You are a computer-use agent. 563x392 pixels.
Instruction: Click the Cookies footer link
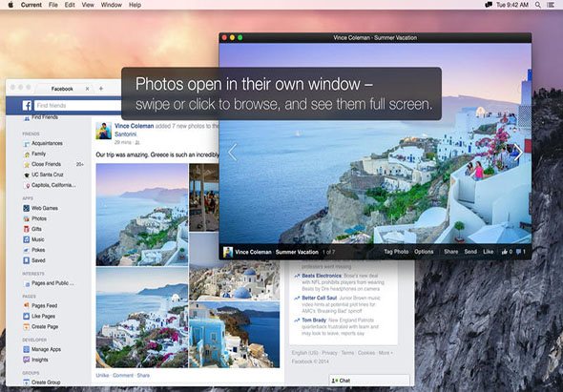(x=366, y=353)
